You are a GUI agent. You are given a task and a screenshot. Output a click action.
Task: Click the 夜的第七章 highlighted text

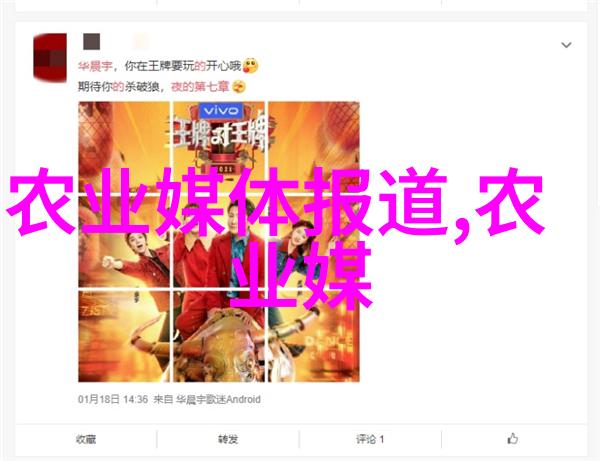point(200,87)
